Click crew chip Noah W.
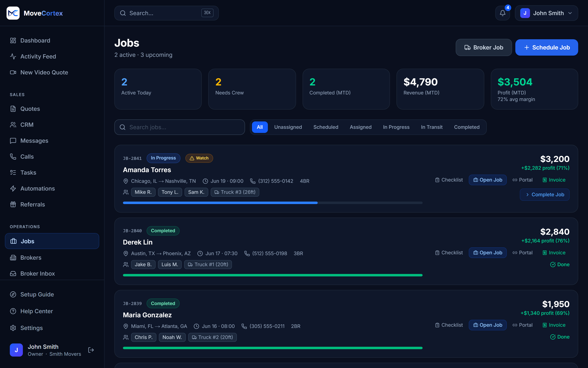This screenshot has width=588, height=368. click(x=172, y=337)
